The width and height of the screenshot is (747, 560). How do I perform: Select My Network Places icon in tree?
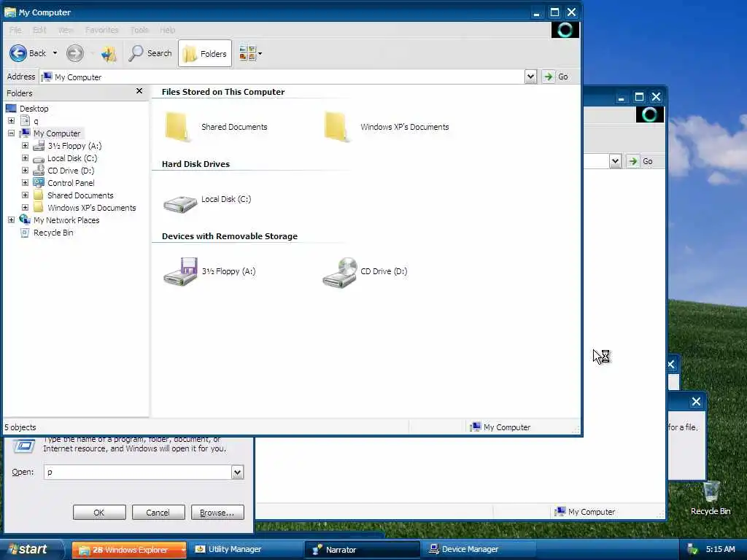(x=25, y=219)
